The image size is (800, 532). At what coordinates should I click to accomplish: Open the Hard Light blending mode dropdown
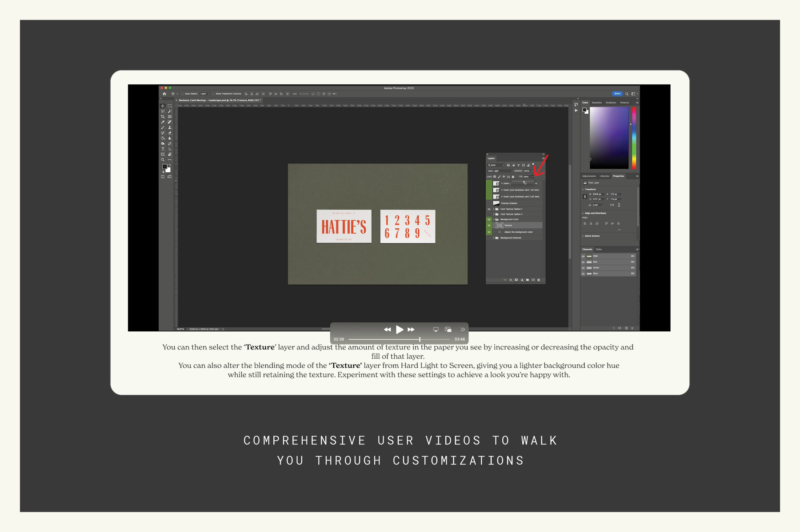500,171
